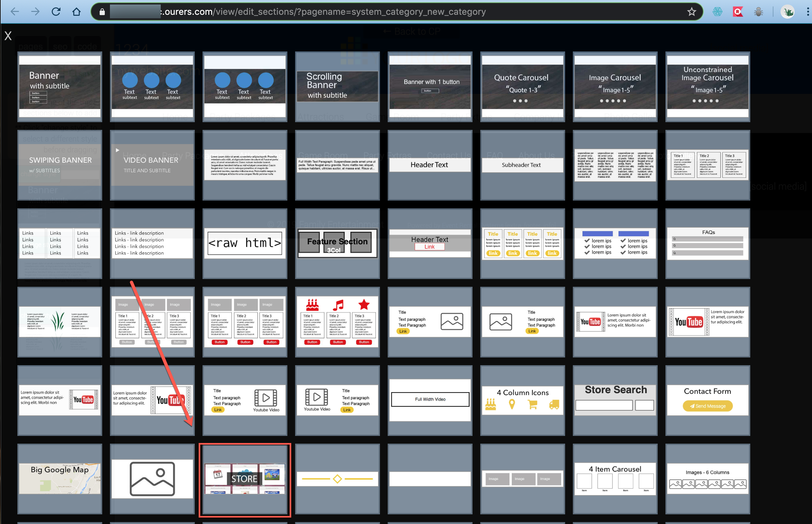This screenshot has width=812, height=524.
Task: Select the Links - link description section
Action: click(152, 244)
